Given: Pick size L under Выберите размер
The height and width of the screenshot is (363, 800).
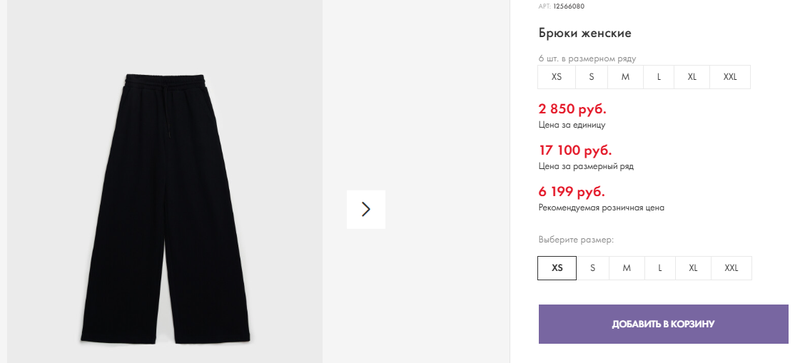Looking at the screenshot, I should pos(660,268).
